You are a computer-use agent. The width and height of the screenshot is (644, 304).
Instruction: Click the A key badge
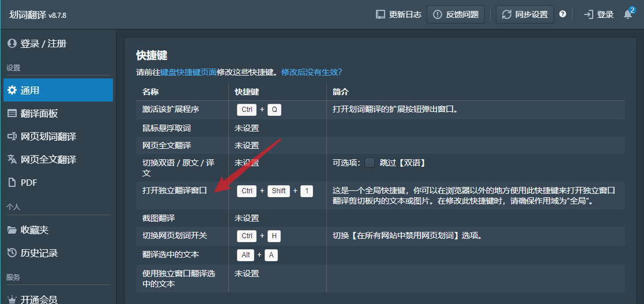(x=271, y=255)
